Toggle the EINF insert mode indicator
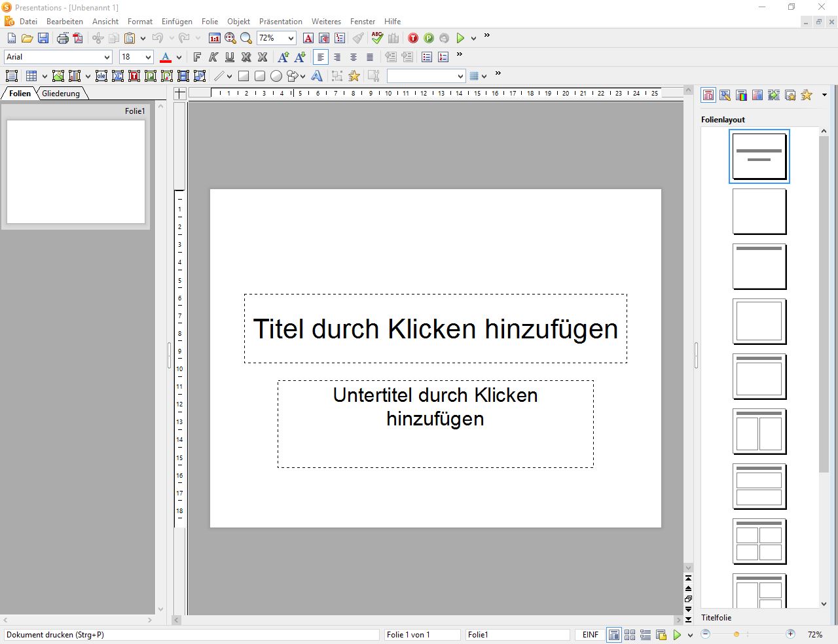This screenshot has height=644, width=838. point(590,635)
